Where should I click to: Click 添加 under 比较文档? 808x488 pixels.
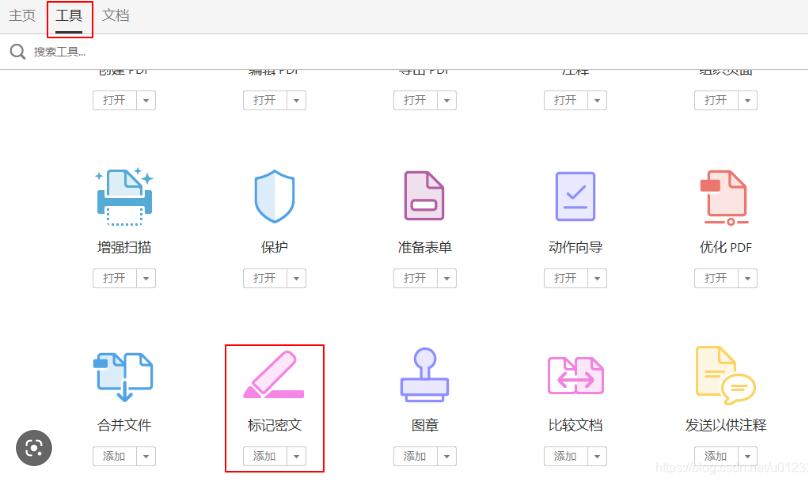pyautogui.click(x=566, y=456)
